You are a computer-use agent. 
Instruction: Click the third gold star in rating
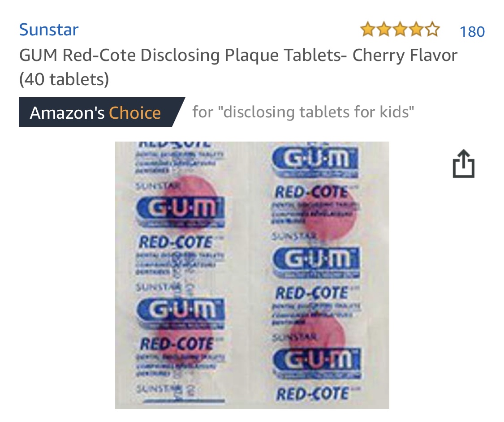pos(400,30)
